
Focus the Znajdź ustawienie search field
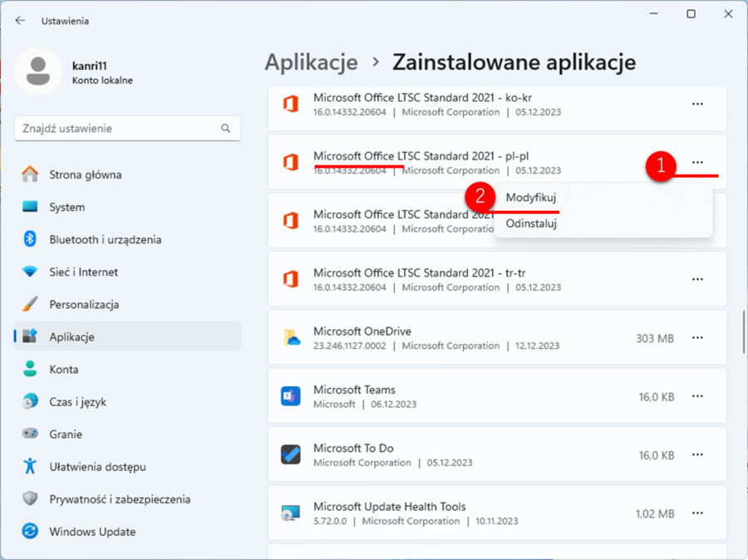click(127, 128)
